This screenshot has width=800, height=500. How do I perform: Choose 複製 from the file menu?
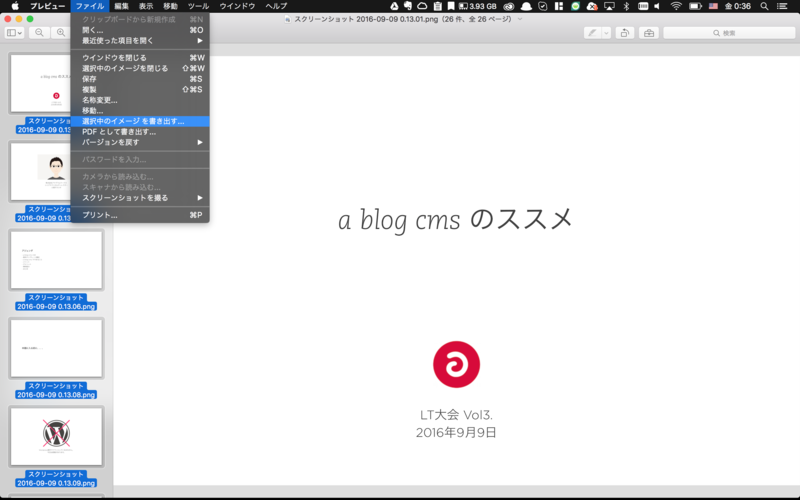(140, 89)
